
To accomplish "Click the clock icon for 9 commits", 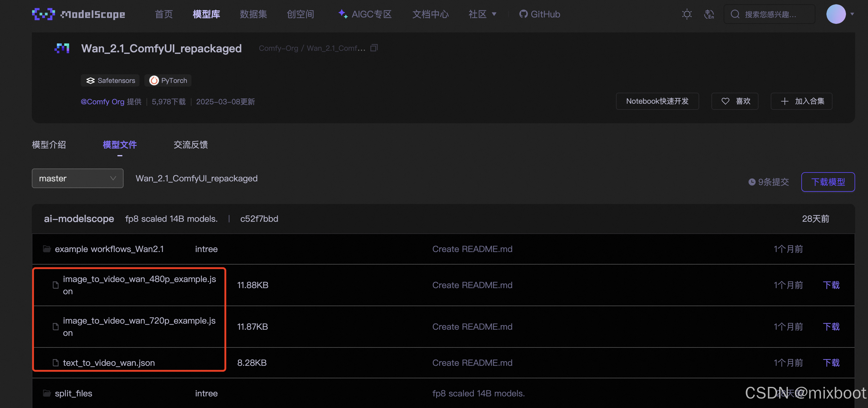I will click(x=752, y=182).
